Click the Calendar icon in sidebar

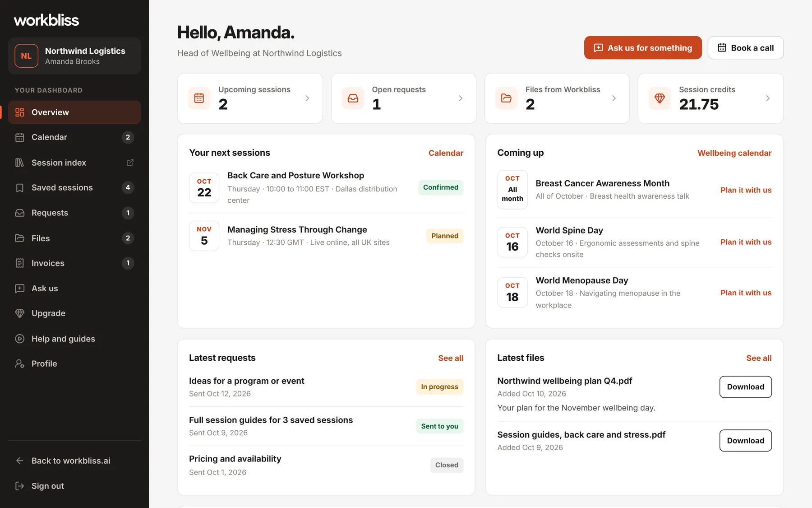coord(19,137)
